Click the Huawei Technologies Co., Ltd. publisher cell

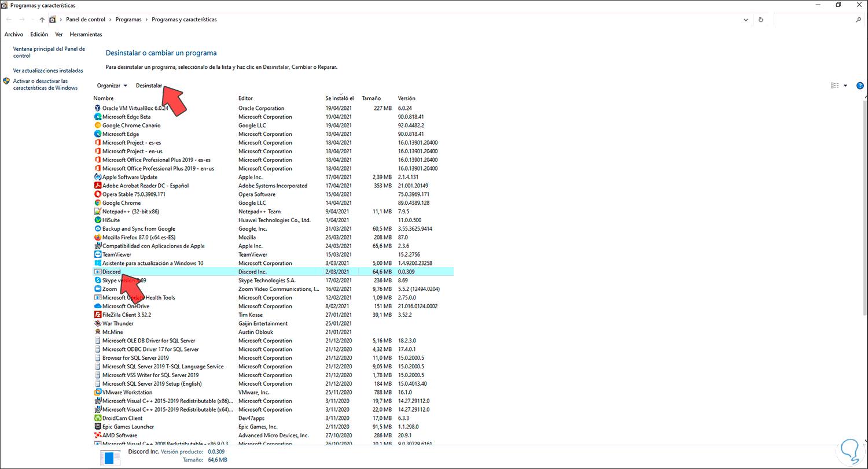pos(275,220)
